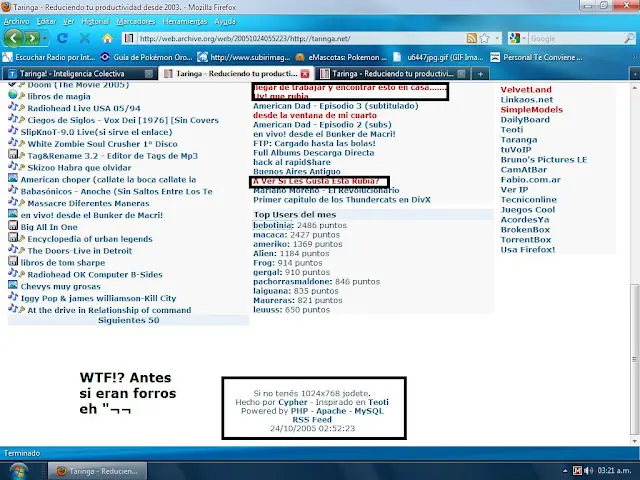Click image icon beside Chevys muy grosas
This screenshot has height=480, width=640.
(x=13, y=285)
